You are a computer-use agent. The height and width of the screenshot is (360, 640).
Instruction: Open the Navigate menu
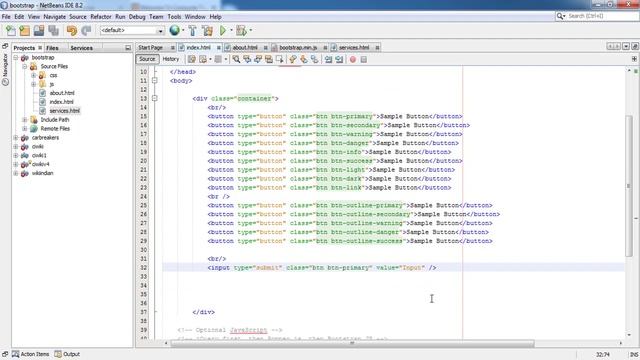pyautogui.click(x=55, y=17)
